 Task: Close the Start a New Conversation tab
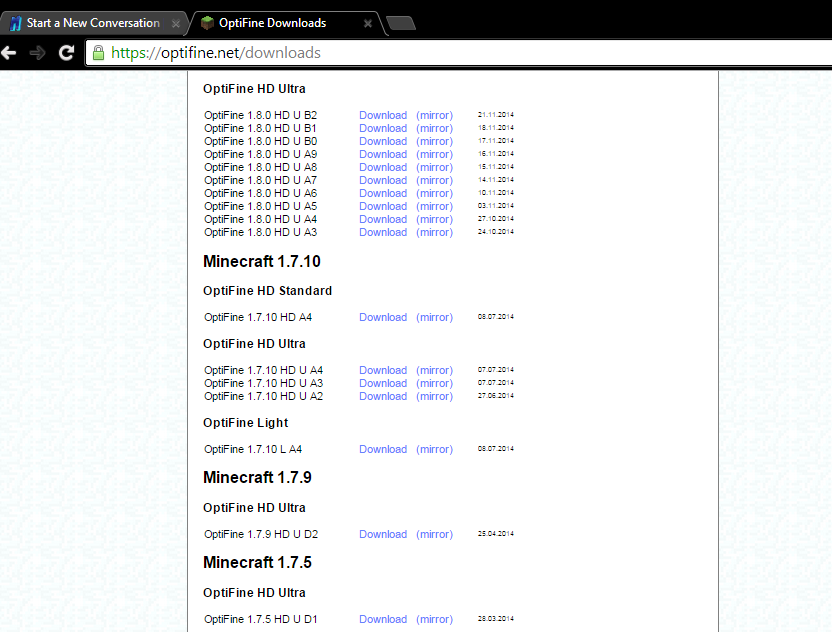pyautogui.click(x=176, y=23)
